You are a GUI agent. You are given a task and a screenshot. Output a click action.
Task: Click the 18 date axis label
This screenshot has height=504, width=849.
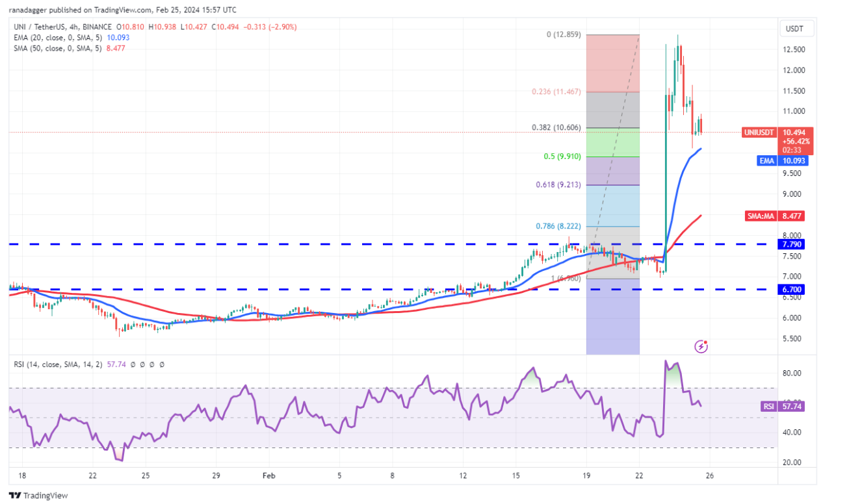(x=23, y=475)
